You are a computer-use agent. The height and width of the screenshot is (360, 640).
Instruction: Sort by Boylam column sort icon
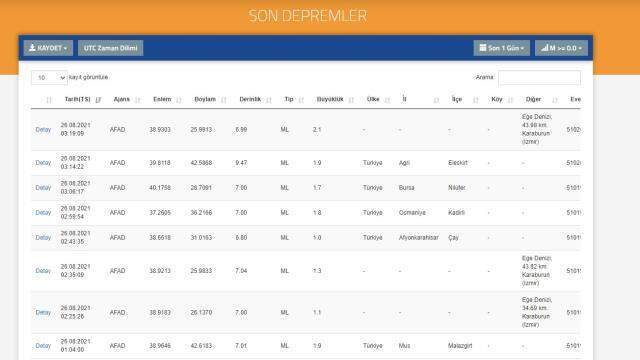(x=223, y=100)
